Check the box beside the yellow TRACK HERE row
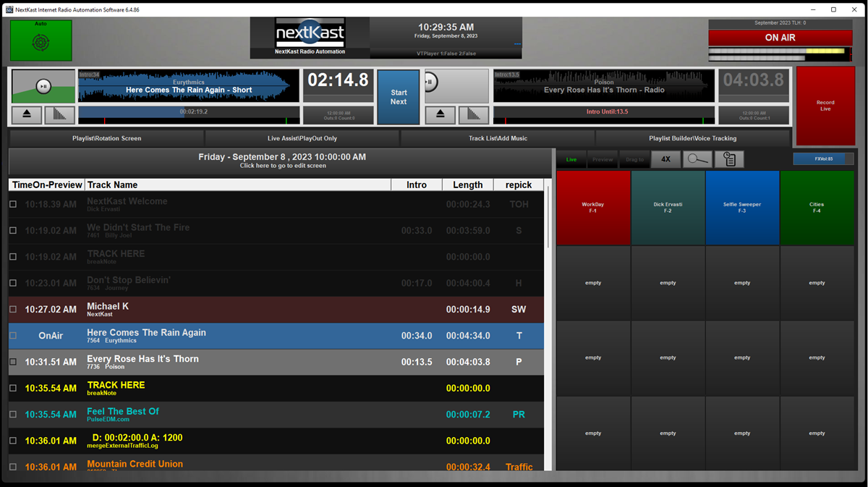Screen dimensions: 868x487 (13, 389)
